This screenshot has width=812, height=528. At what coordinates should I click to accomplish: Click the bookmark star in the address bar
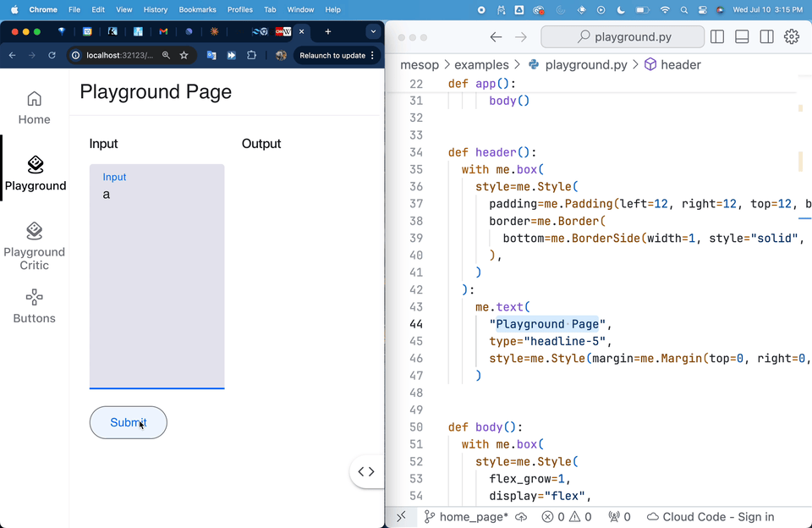pos(184,53)
